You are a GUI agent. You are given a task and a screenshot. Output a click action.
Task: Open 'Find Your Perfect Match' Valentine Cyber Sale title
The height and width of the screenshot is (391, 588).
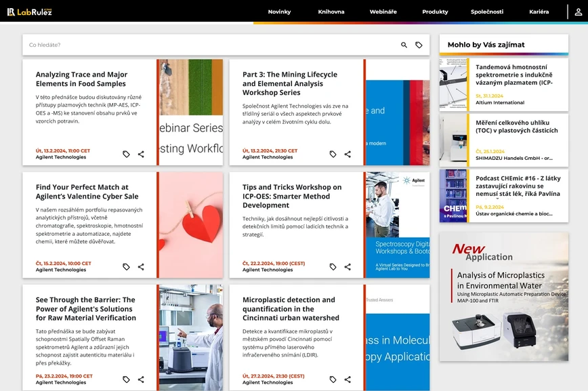click(x=87, y=192)
